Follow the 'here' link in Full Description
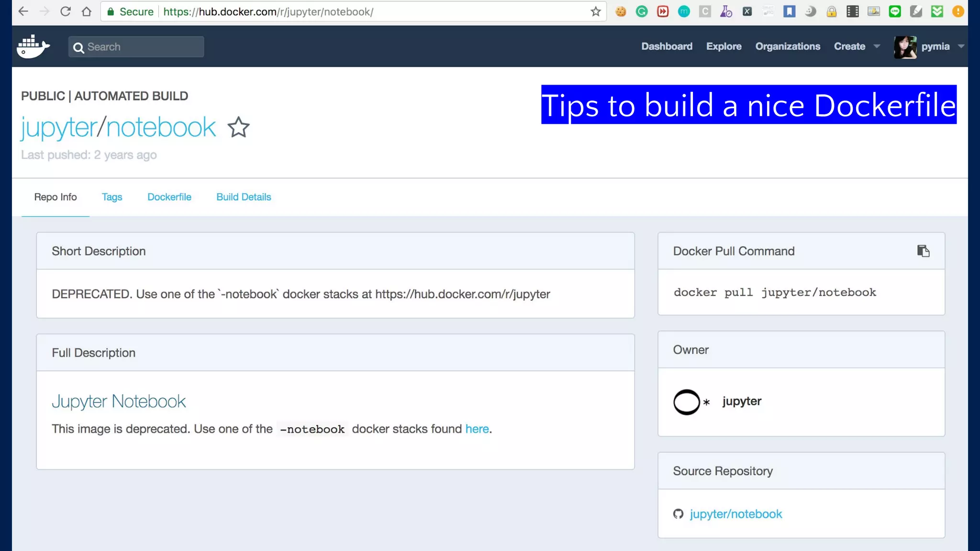The width and height of the screenshot is (980, 551). coord(477,429)
